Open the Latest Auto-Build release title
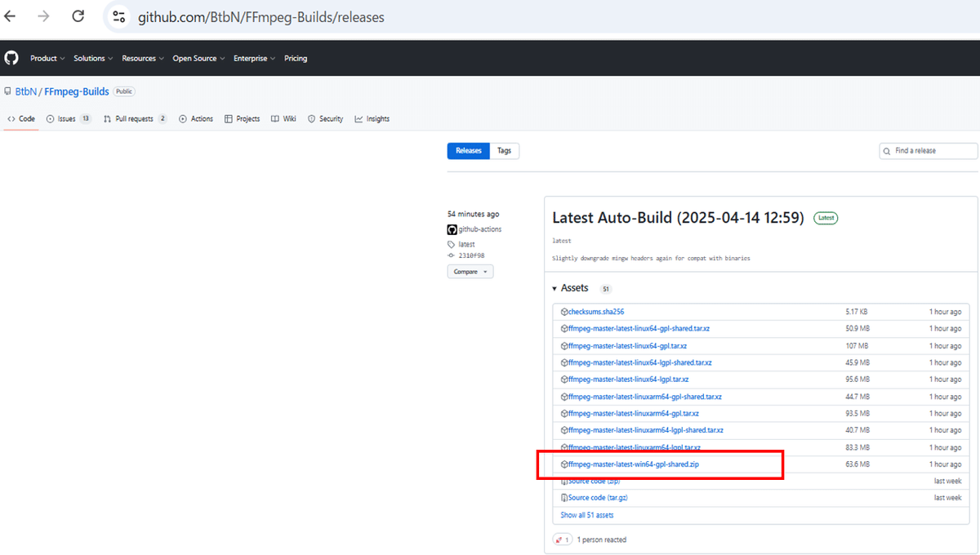The height and width of the screenshot is (555, 980). point(678,218)
